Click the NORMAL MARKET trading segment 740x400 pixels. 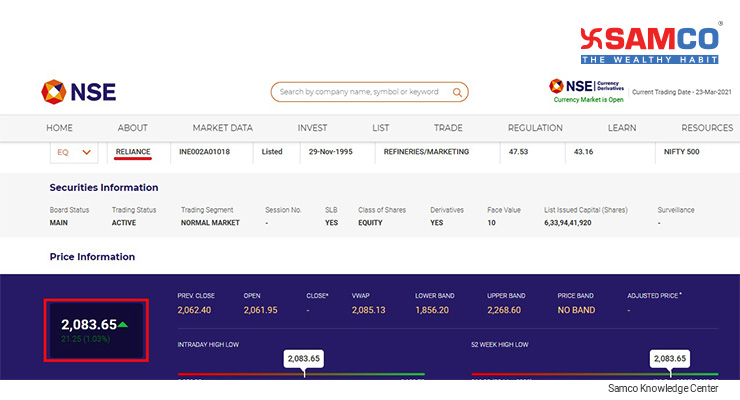[210, 223]
